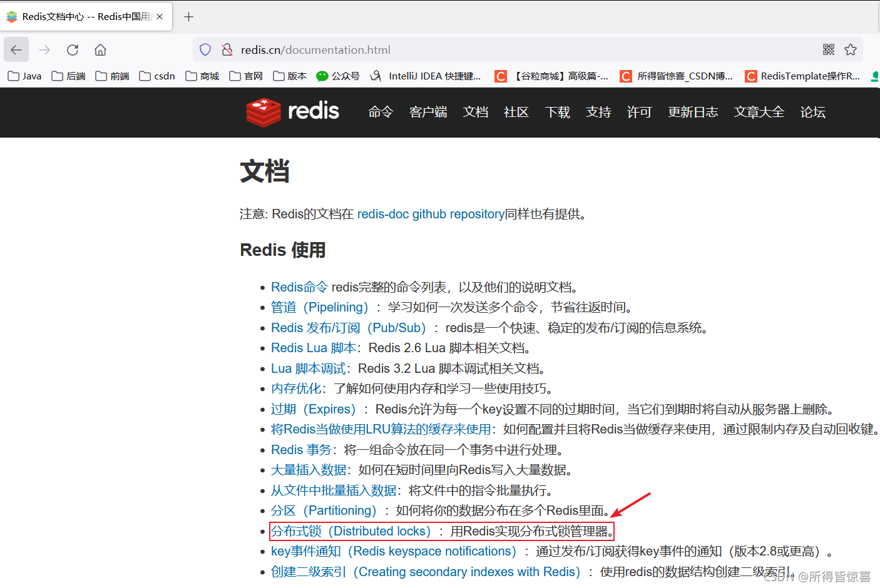Image resolution: width=880 pixels, height=588 pixels.
Task: Open the 商城 bookmark folder
Action: tap(203, 76)
